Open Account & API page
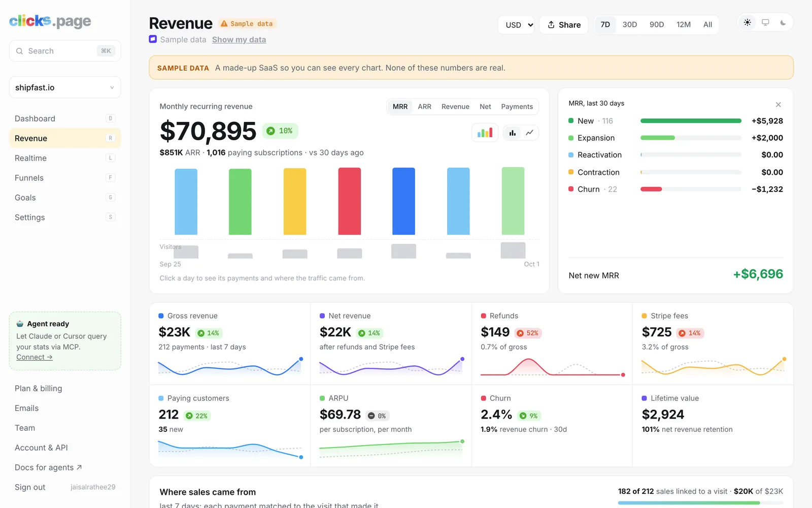812x508 pixels. (41, 448)
